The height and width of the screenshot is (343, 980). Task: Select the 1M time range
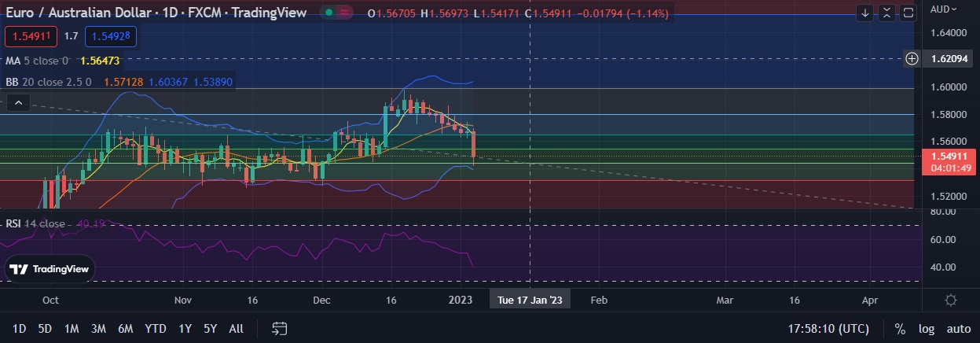click(72, 328)
